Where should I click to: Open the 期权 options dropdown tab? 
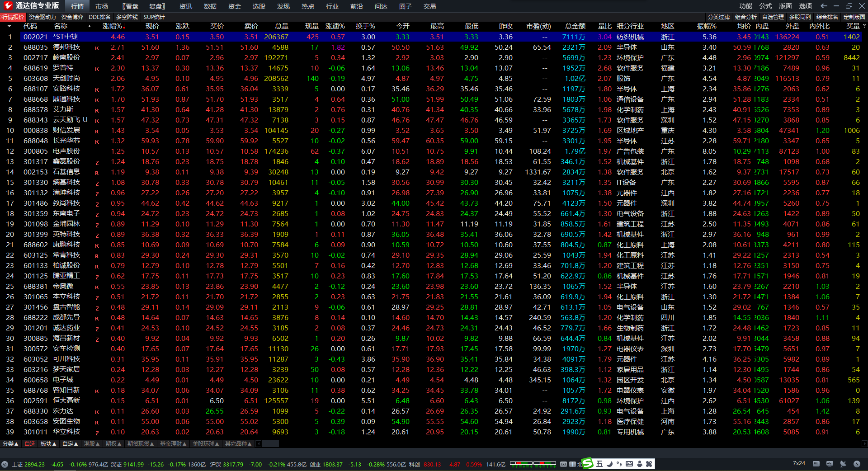click(x=114, y=444)
